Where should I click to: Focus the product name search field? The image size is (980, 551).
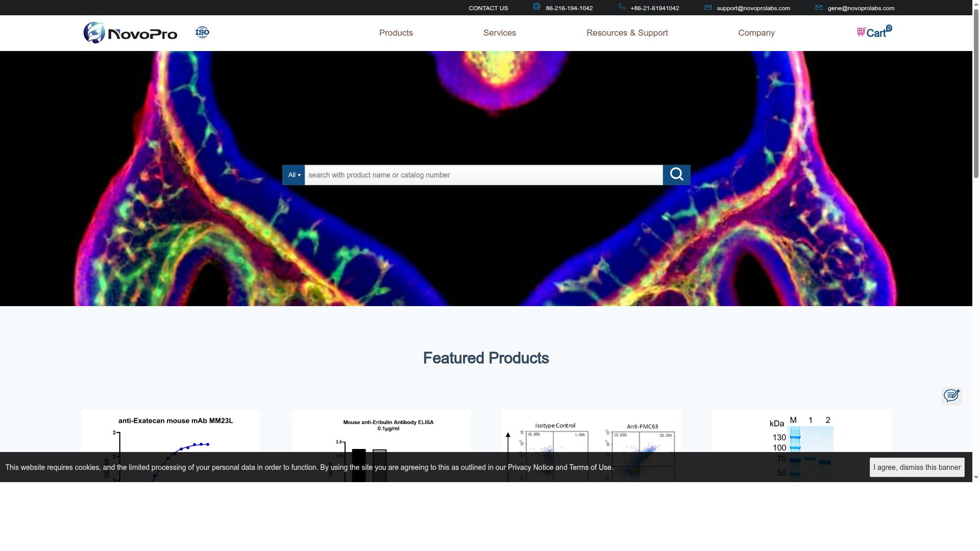[483, 175]
